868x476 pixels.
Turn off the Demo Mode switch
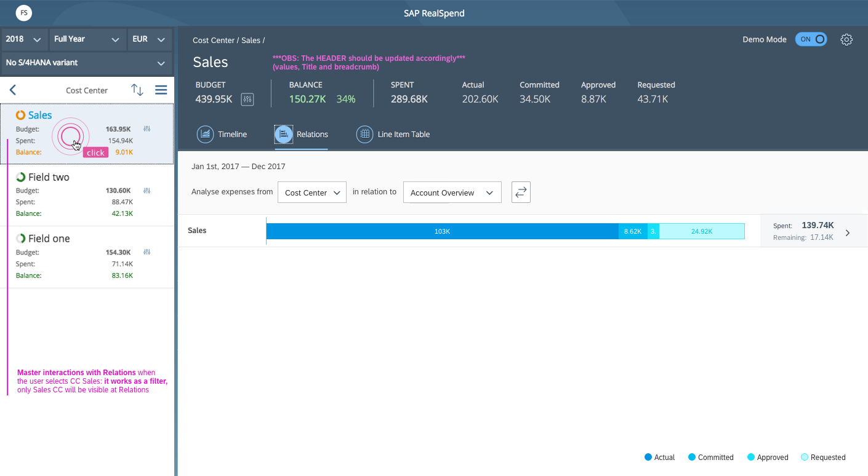click(x=811, y=39)
